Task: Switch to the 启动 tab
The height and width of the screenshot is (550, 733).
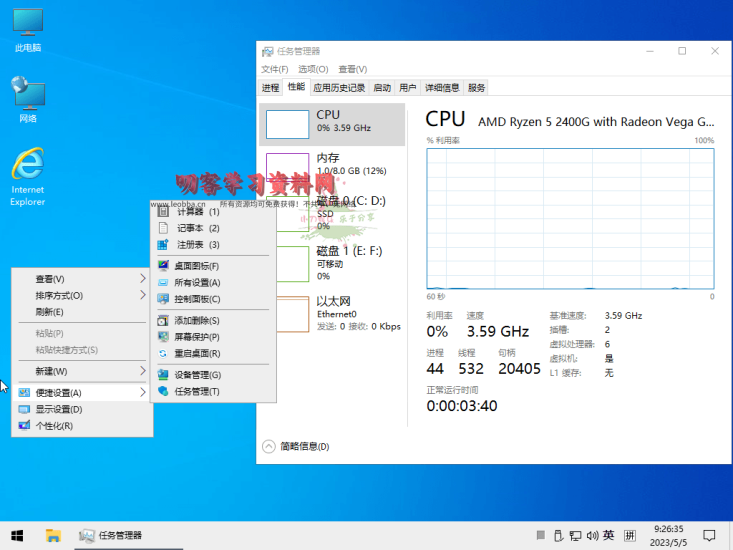Action: [382, 88]
